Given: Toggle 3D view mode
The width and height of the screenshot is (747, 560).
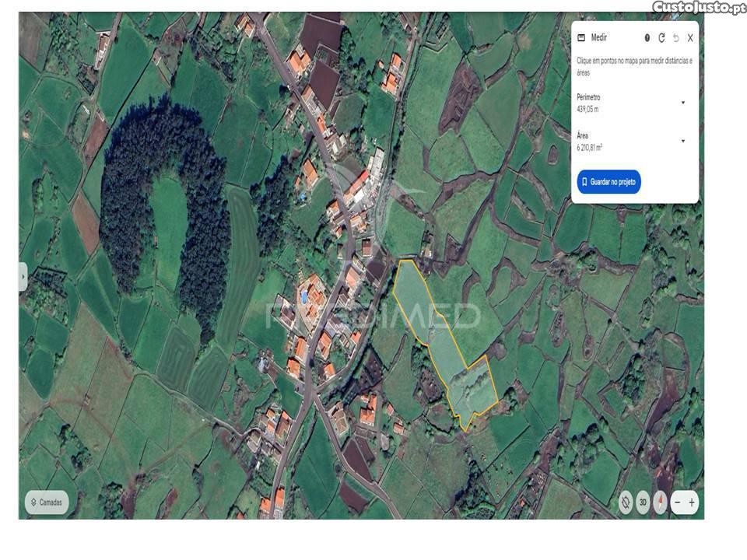Looking at the screenshot, I should click(643, 502).
